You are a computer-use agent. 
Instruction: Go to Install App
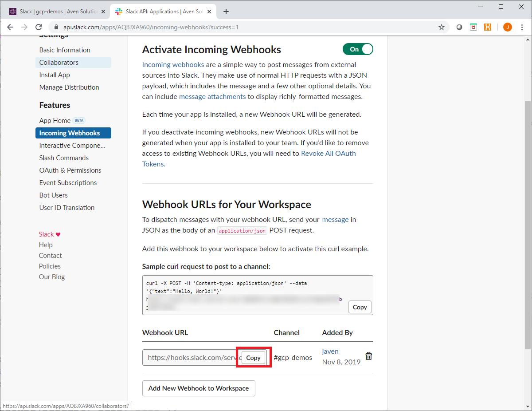click(55, 75)
